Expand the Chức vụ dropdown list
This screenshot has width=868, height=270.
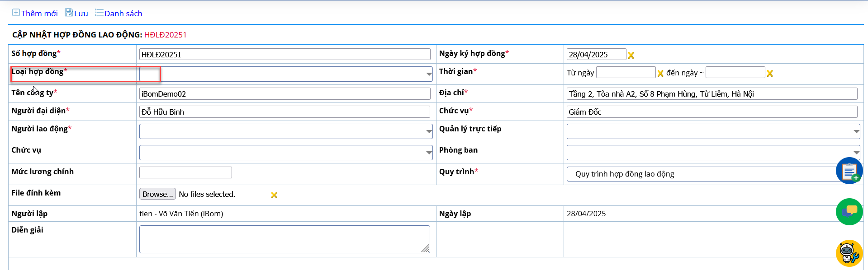[x=429, y=153]
